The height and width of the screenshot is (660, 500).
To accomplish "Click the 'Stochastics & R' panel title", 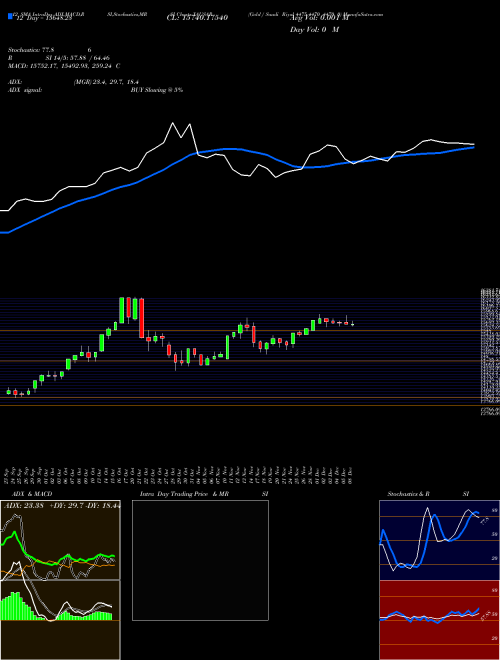I will [409, 494].
